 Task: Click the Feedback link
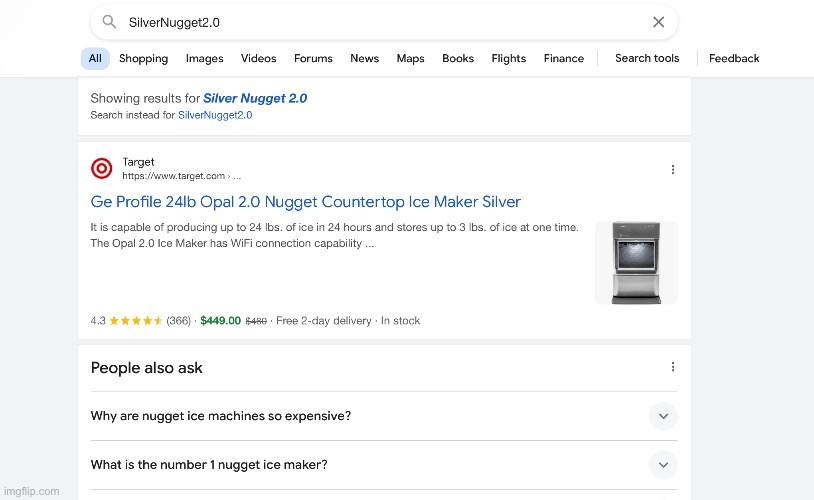click(734, 58)
